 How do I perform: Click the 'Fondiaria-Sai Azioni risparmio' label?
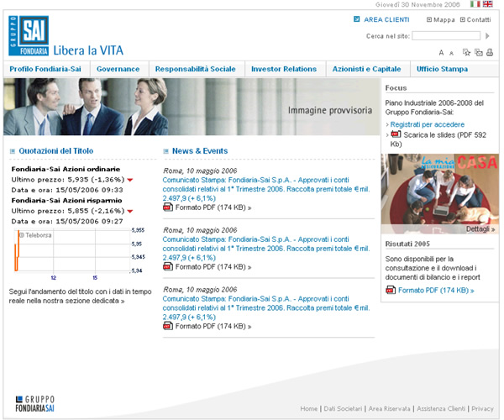(x=67, y=201)
